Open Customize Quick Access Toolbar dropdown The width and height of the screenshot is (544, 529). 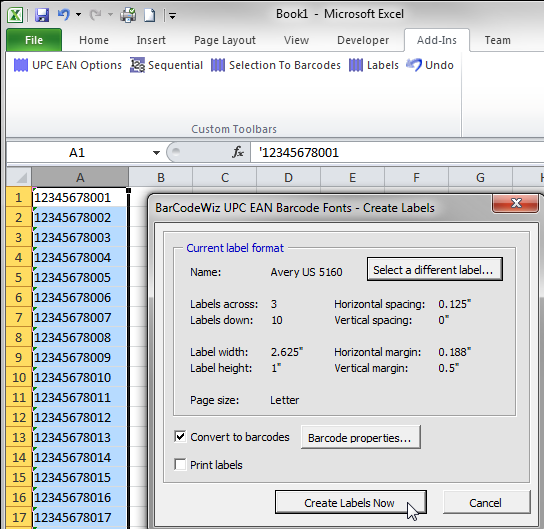pos(172,16)
